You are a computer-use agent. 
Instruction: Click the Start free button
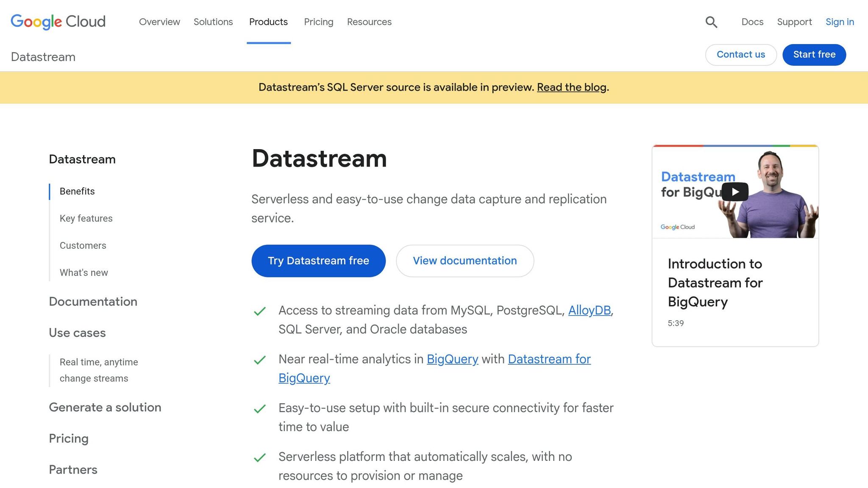click(x=814, y=55)
